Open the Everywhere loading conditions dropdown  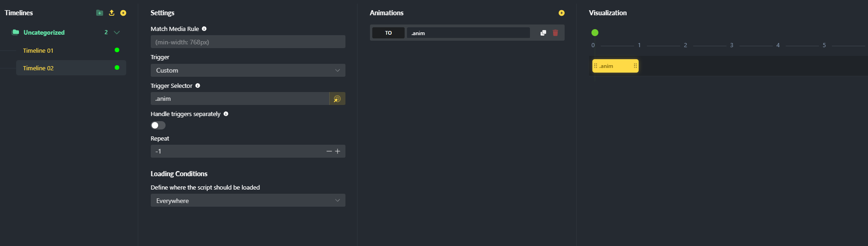pos(248,200)
